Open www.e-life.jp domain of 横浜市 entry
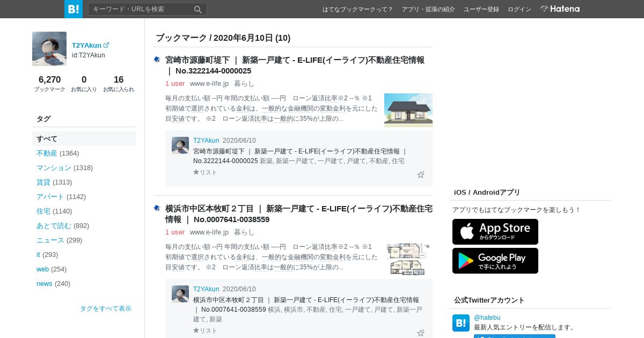The height and width of the screenshot is (338, 644). click(209, 232)
